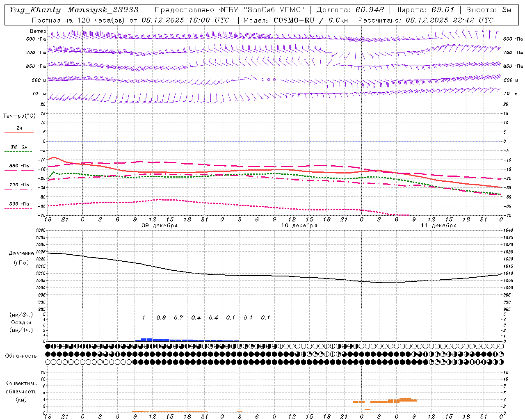The height and width of the screenshot is (420, 525).
Task: Click the '850 гПа' temperature legend entry
Action: click(x=19, y=166)
